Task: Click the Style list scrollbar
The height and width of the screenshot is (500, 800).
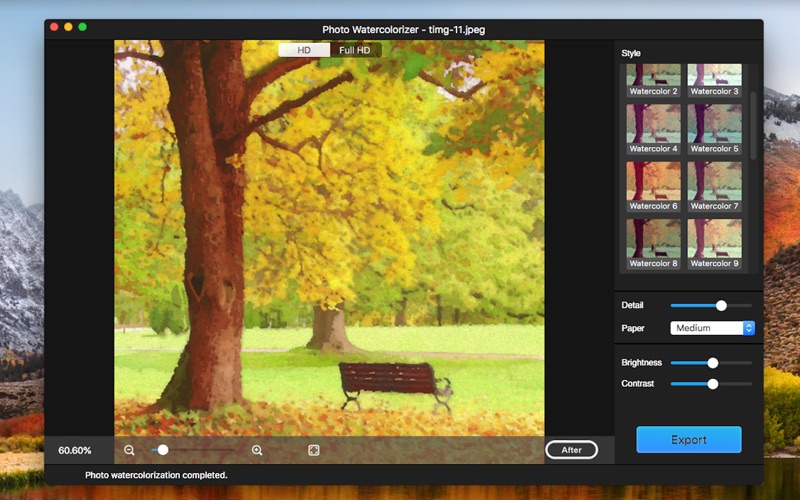Action: coord(753,120)
